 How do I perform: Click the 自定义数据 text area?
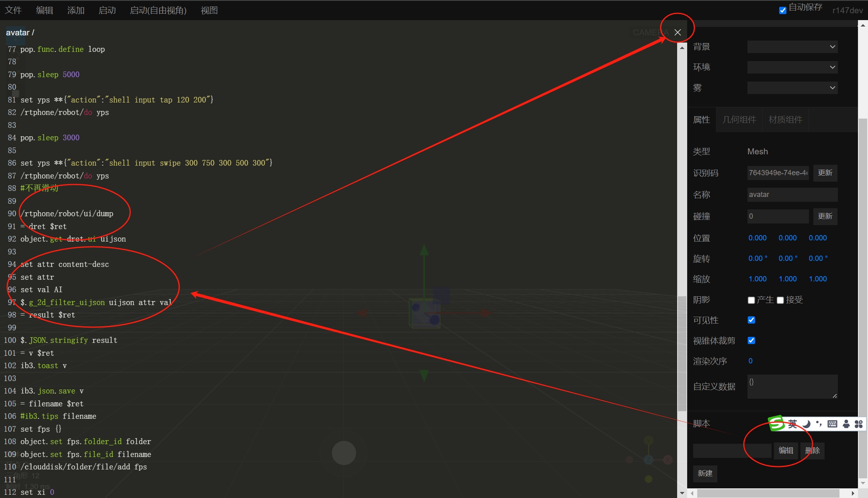tap(792, 387)
